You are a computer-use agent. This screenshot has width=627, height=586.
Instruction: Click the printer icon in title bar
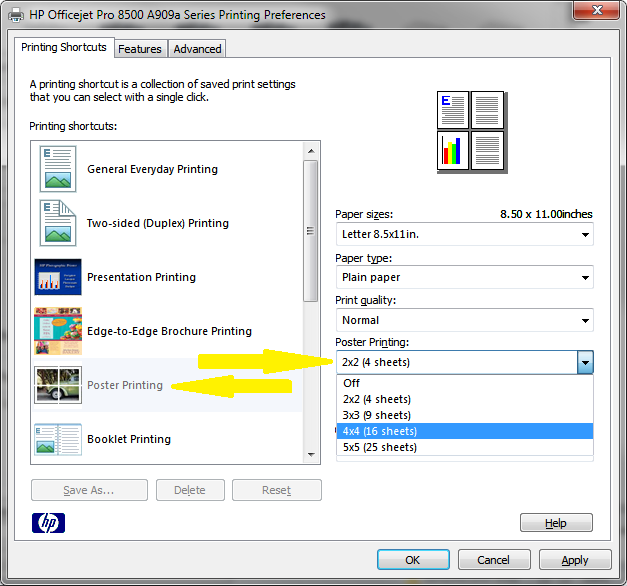[16, 15]
